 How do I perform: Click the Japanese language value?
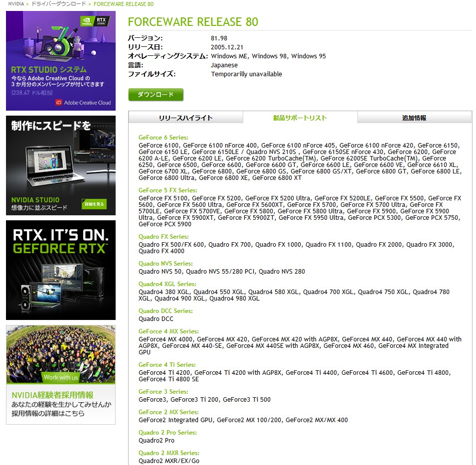point(224,65)
